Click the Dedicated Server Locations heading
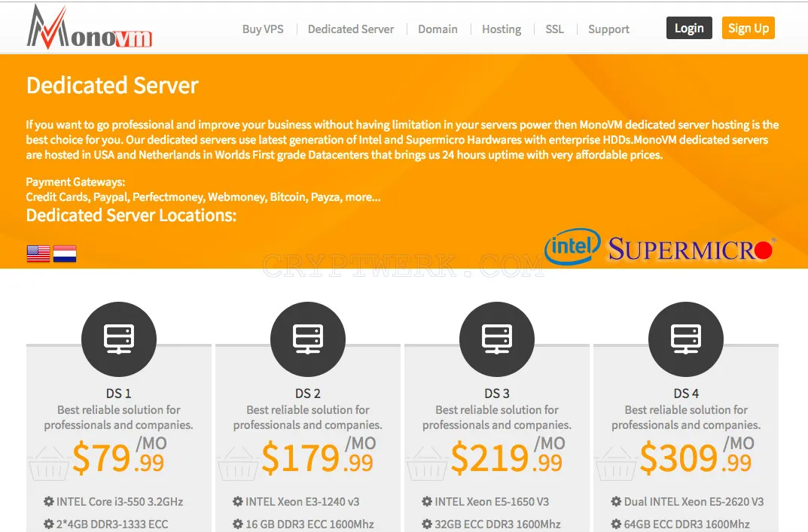 pyautogui.click(x=131, y=215)
